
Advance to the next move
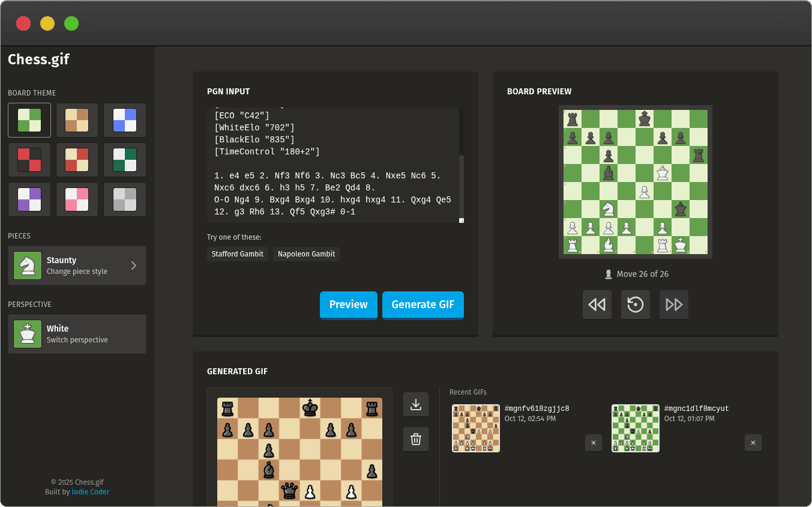point(673,305)
